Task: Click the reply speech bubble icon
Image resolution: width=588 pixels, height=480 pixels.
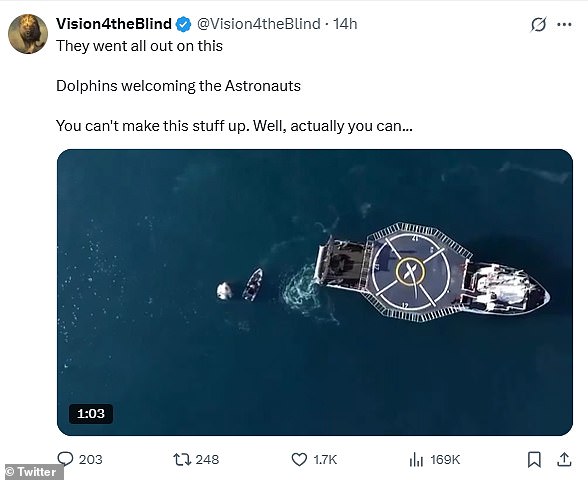Action: [65, 459]
